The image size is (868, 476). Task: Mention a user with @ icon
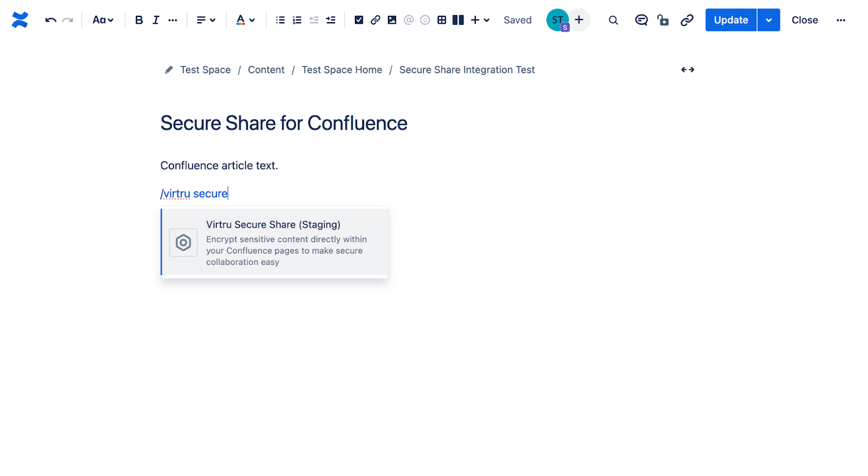tap(409, 20)
